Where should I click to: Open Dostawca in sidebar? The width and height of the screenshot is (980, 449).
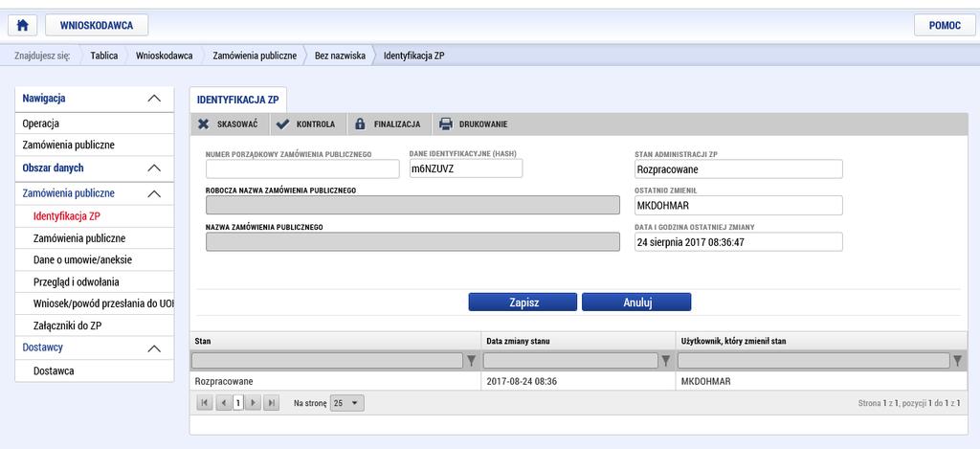tap(95, 370)
